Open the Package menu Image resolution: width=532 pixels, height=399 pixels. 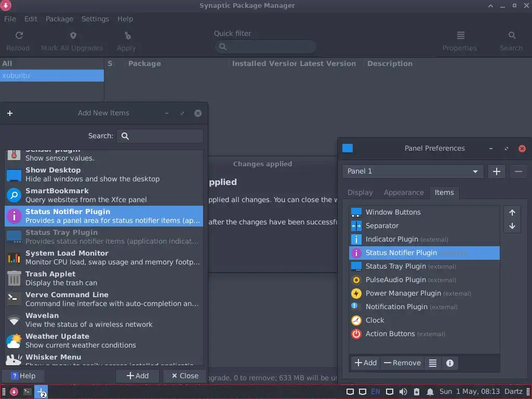59,19
